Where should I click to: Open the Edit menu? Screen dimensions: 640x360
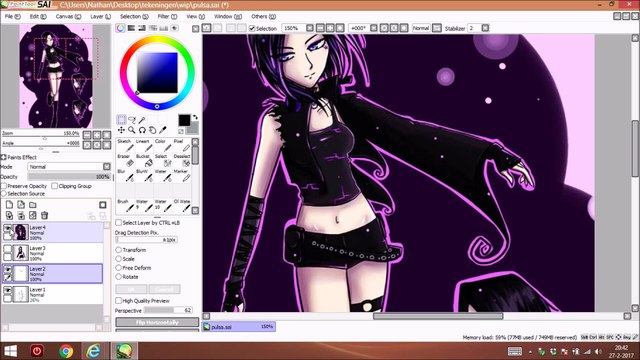coord(38,16)
